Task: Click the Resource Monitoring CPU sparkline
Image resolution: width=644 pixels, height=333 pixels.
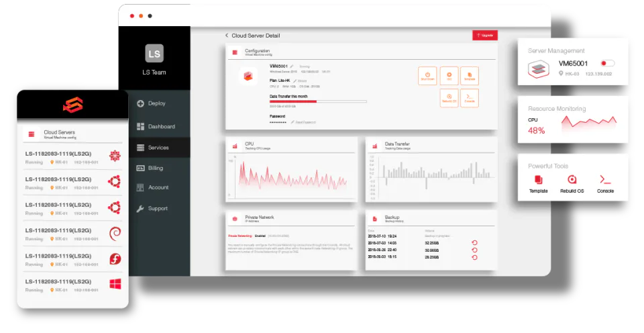Action: click(589, 124)
